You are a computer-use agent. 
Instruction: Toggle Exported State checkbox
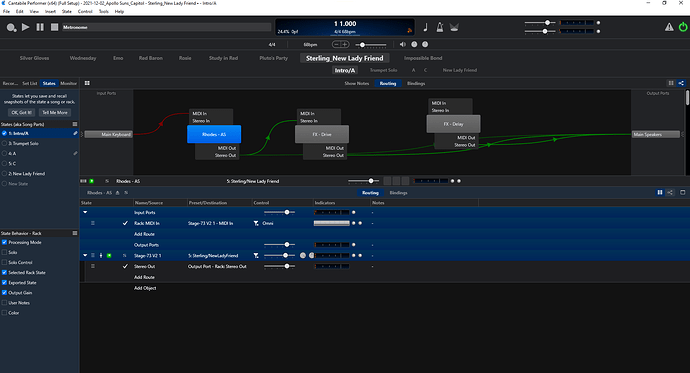pyautogui.click(x=4, y=283)
